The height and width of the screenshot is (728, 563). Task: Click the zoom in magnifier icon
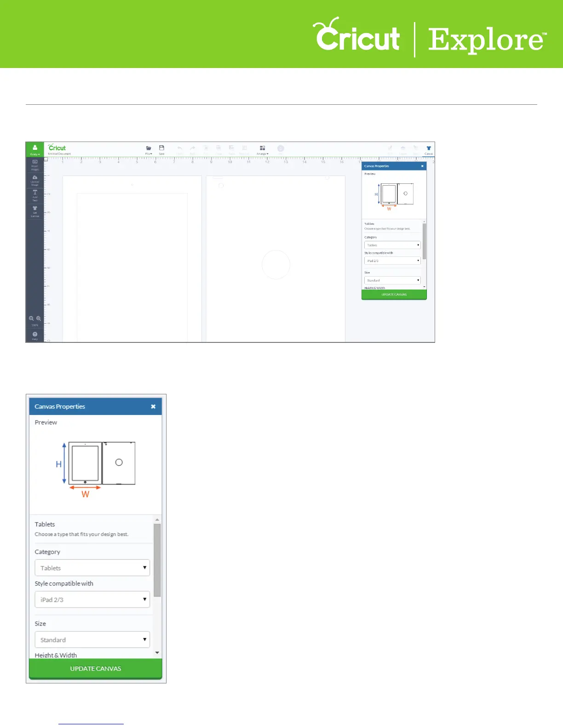39,318
